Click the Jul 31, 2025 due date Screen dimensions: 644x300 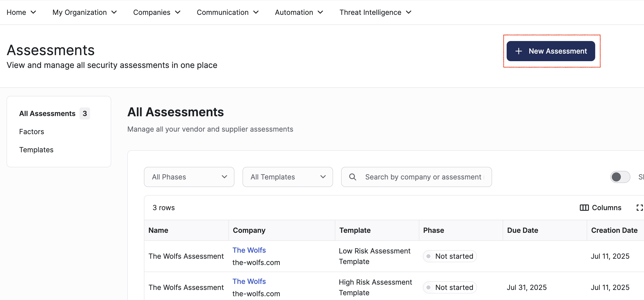527,287
